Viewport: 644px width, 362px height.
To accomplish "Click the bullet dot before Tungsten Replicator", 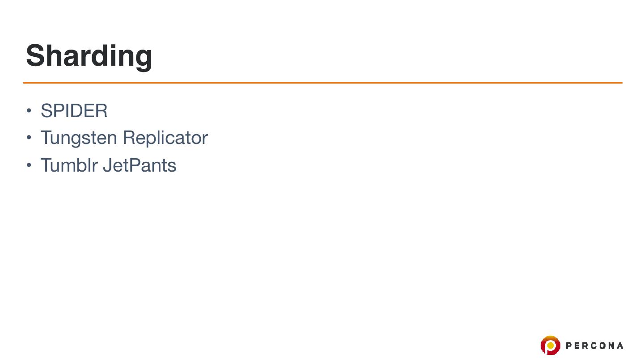I will (x=29, y=138).
